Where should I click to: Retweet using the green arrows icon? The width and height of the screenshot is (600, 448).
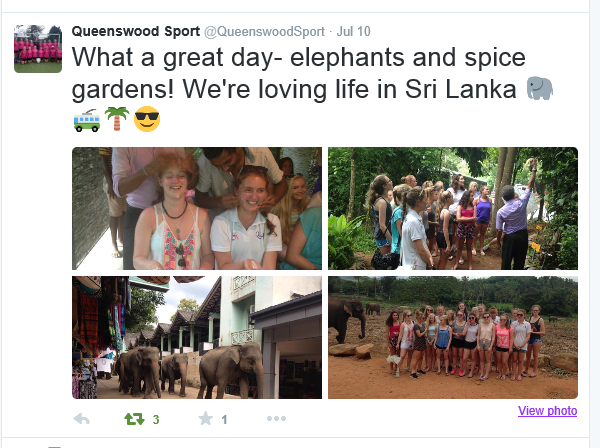point(134,419)
